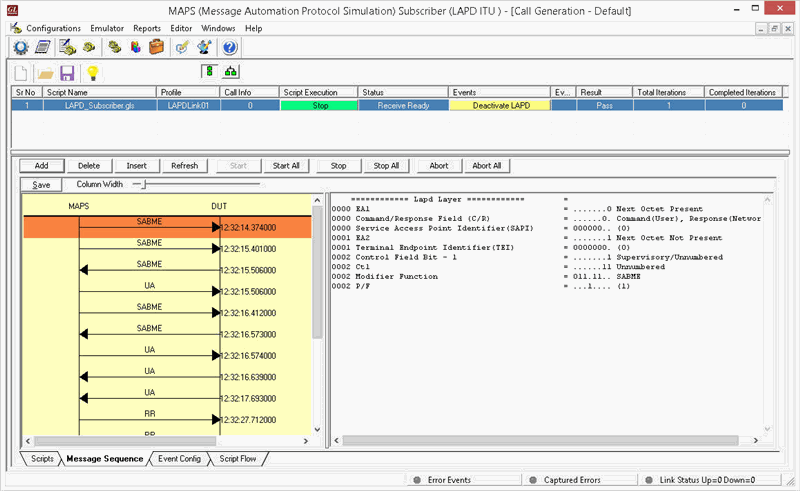Screen dimensions: 800x491
Task: Open the Windows menu
Action: point(218,28)
